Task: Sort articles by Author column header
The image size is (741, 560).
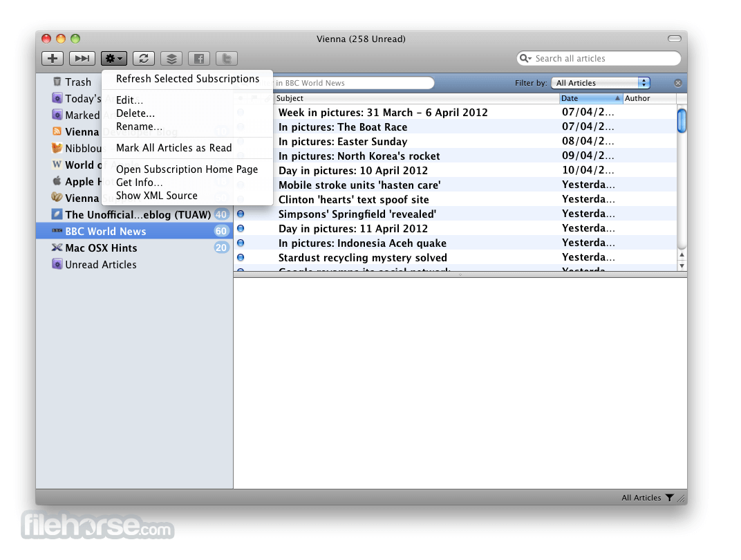Action: tap(650, 98)
